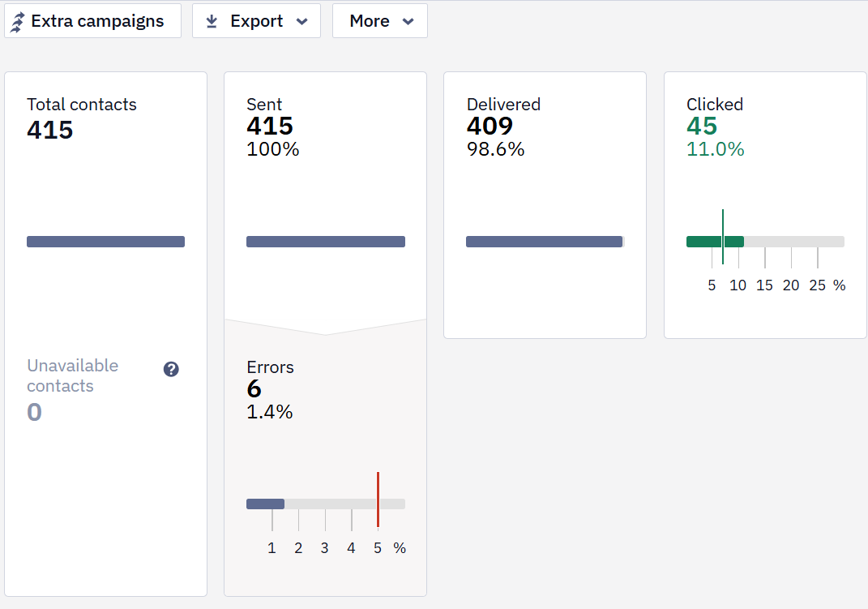The image size is (868, 609).
Task: Click the Unavailable contacts help icon
Action: 171,369
